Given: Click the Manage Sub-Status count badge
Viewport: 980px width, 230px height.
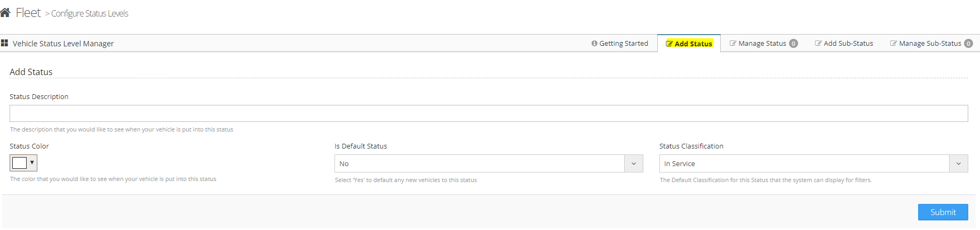Looking at the screenshot, I should [968, 44].
